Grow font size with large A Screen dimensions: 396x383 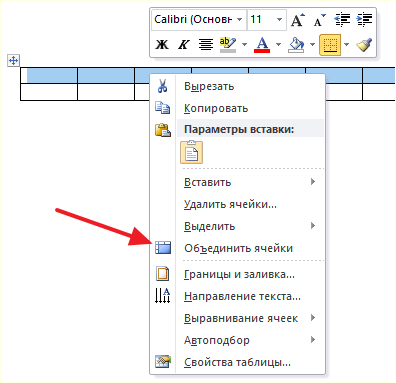[297, 20]
